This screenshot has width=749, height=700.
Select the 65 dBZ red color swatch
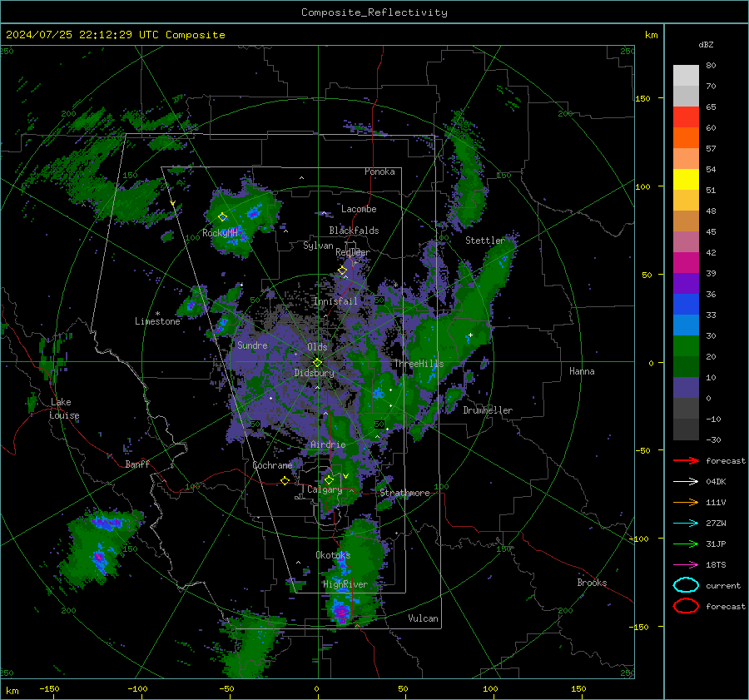coord(686,117)
